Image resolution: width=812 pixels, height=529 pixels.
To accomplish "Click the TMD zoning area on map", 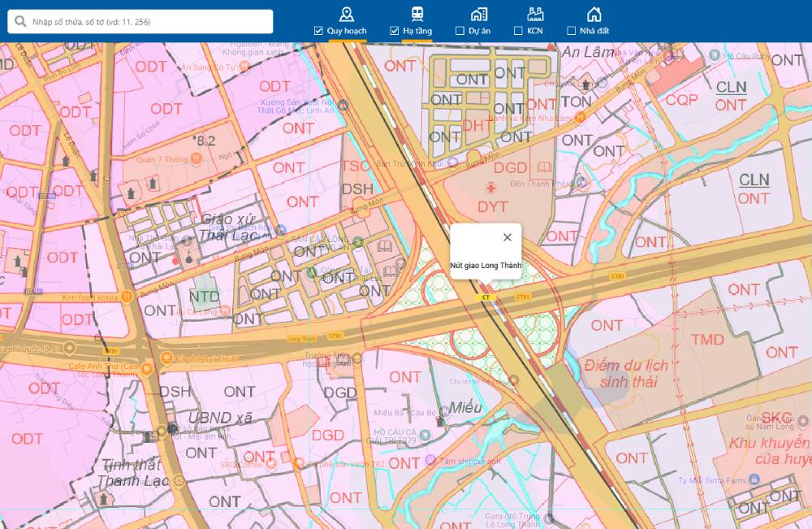I will click(707, 339).
